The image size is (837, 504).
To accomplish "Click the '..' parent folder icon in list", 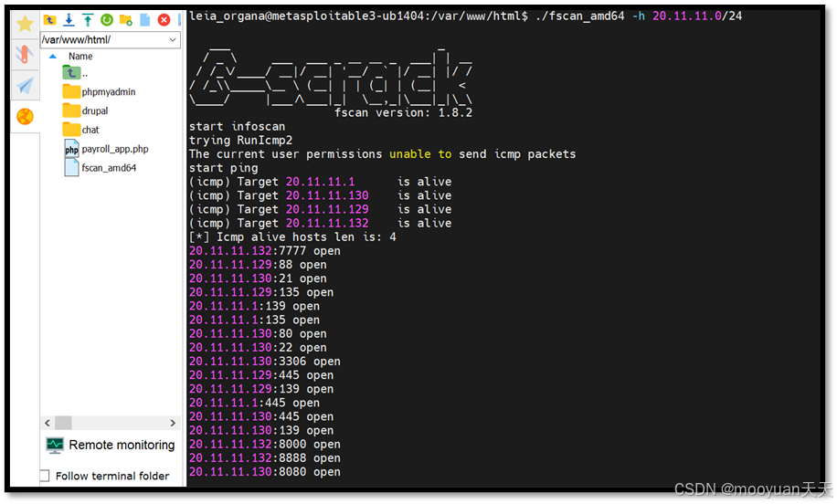I will coord(71,72).
